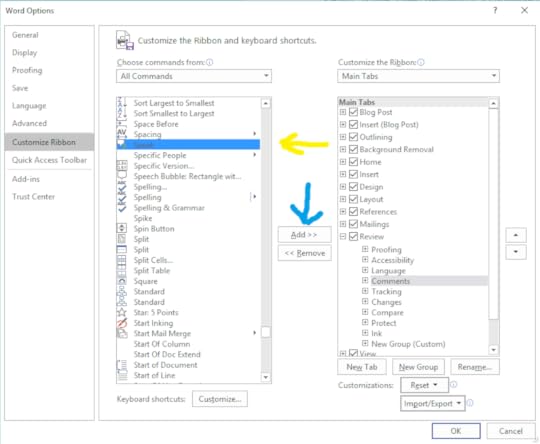Toggle the Background Removal checkbox
Screen dimensions: 540x444
click(353, 149)
